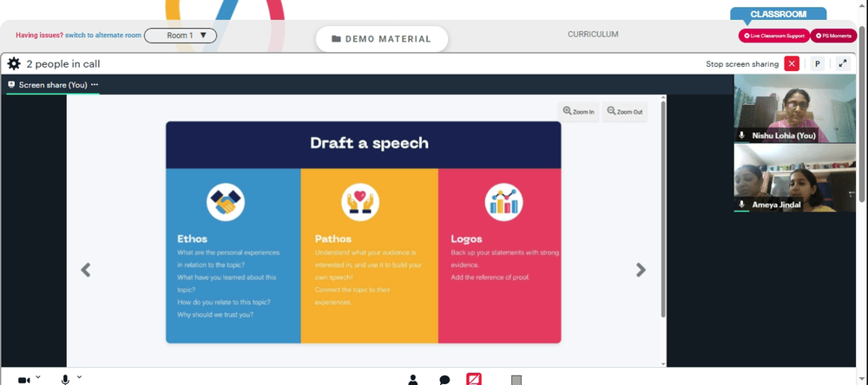
Task: Open Screen share options three-dot menu
Action: tap(95, 85)
